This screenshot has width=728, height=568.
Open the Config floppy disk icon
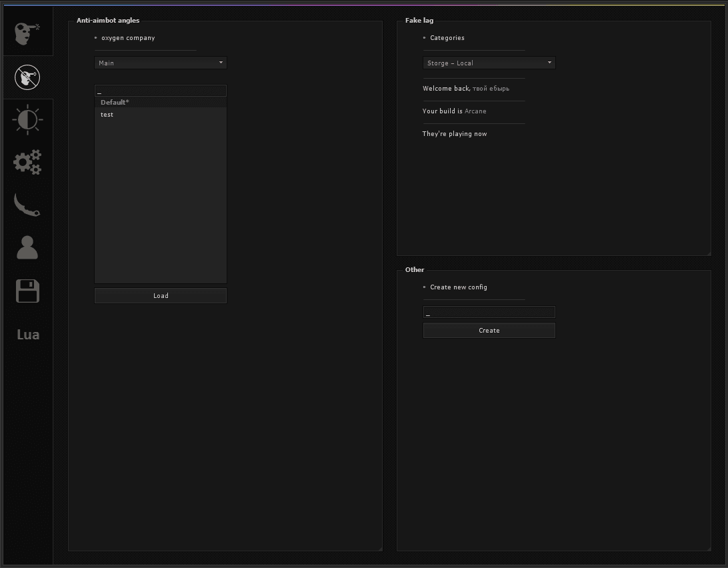click(27, 291)
